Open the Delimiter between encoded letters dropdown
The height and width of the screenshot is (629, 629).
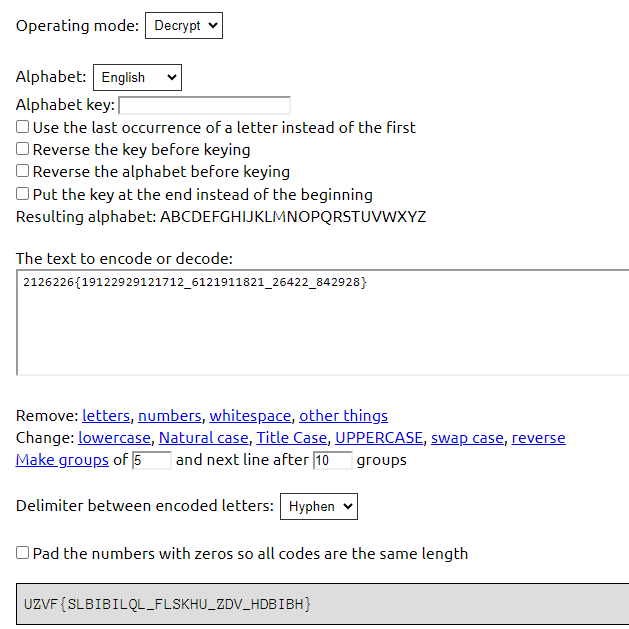319,507
